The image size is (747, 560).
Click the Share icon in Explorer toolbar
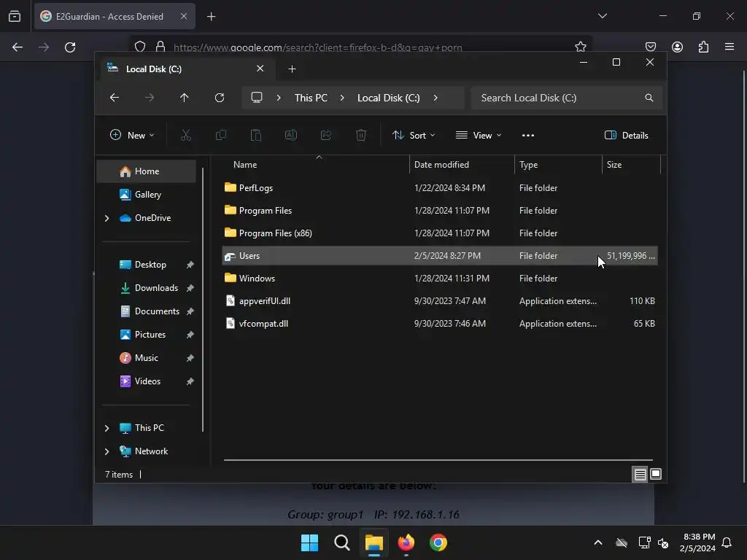(x=326, y=135)
